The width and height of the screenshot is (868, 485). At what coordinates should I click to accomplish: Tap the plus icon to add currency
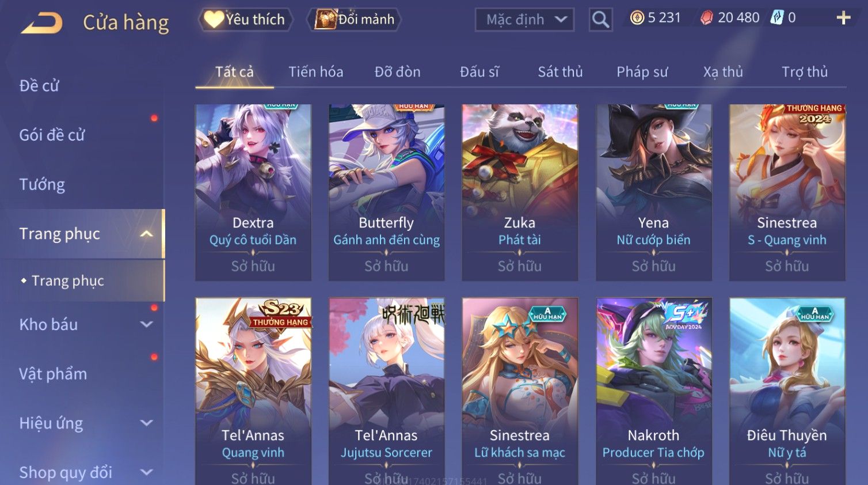843,18
